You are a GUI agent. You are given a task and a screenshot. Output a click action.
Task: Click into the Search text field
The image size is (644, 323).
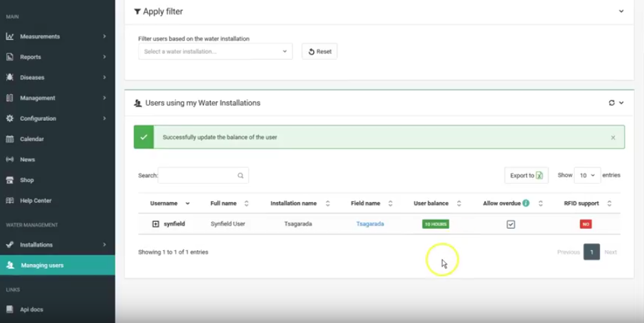(198, 176)
